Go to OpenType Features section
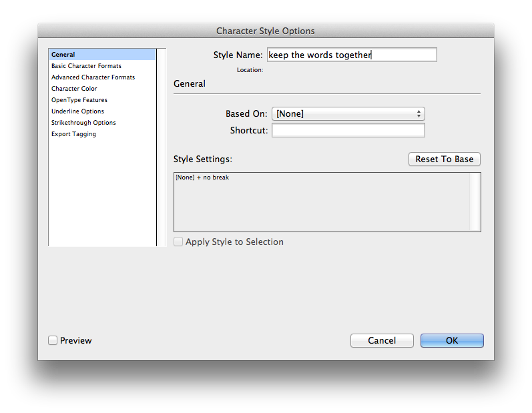532x413 pixels. (79, 100)
